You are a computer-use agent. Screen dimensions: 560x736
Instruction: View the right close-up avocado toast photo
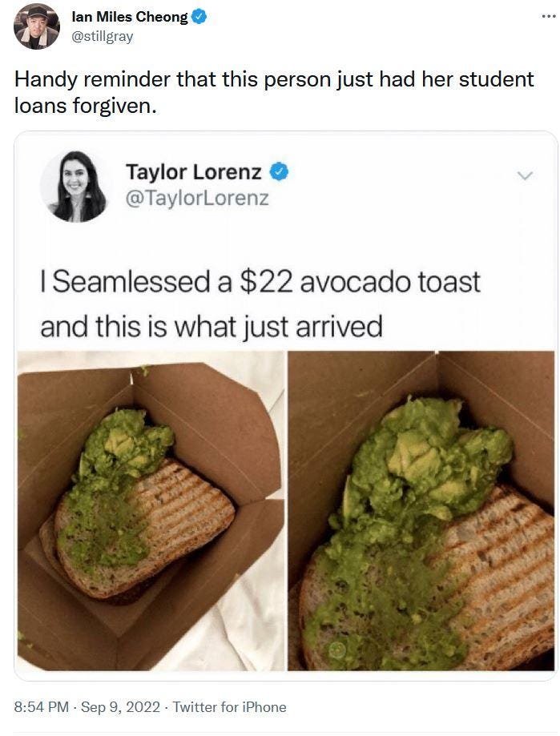pyautogui.click(x=421, y=511)
